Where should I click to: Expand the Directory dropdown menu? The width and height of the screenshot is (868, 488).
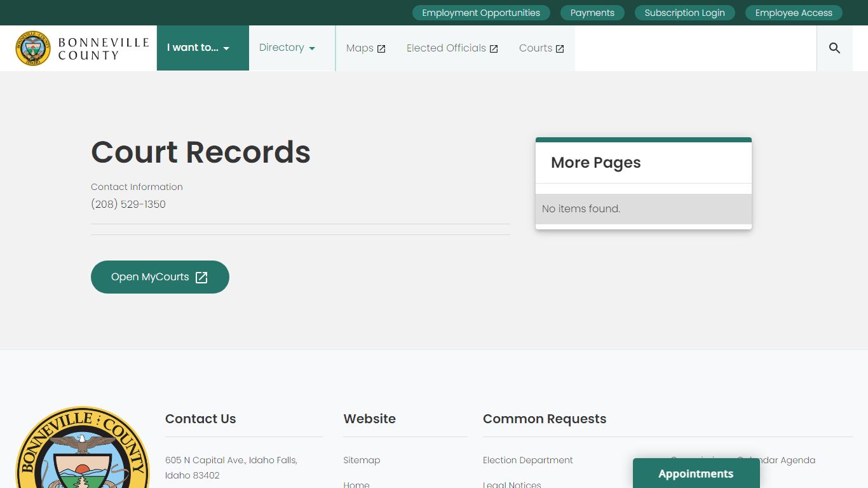(x=292, y=48)
